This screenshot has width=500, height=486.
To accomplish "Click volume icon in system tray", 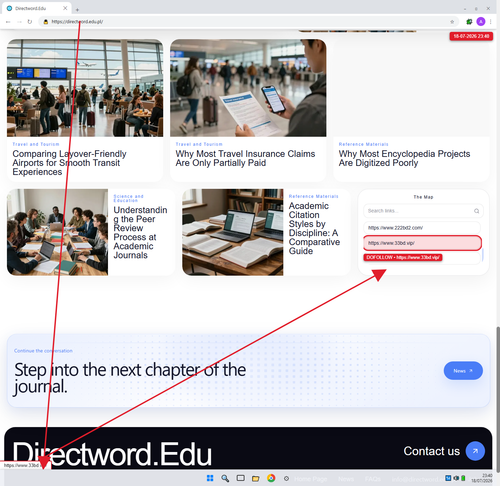I will click(x=456, y=478).
